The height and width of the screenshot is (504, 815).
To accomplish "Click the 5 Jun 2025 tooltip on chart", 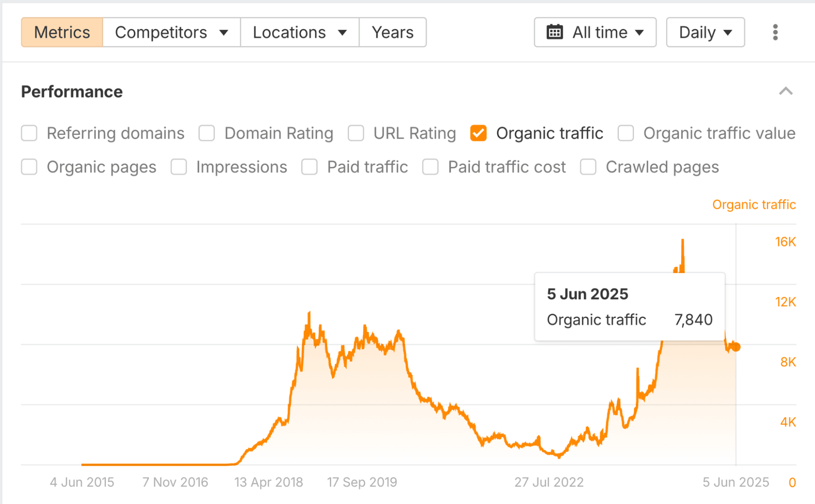I will tap(629, 307).
